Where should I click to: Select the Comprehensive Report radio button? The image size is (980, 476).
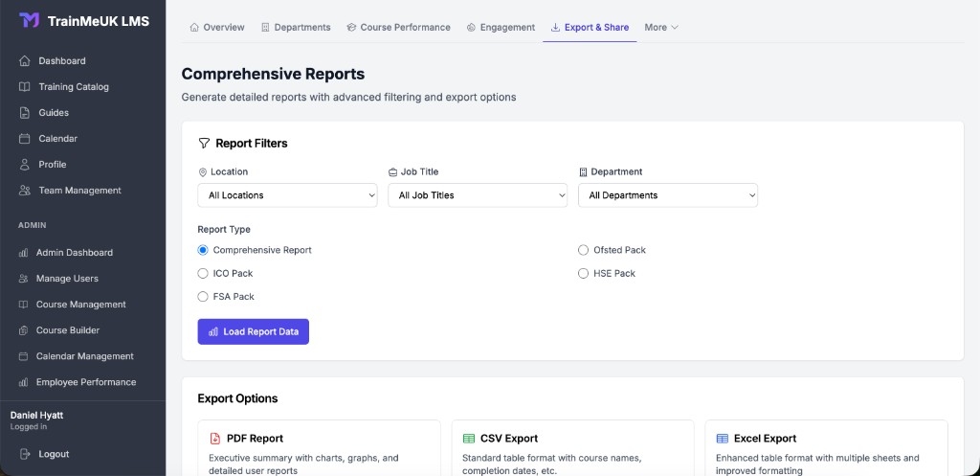click(x=203, y=250)
